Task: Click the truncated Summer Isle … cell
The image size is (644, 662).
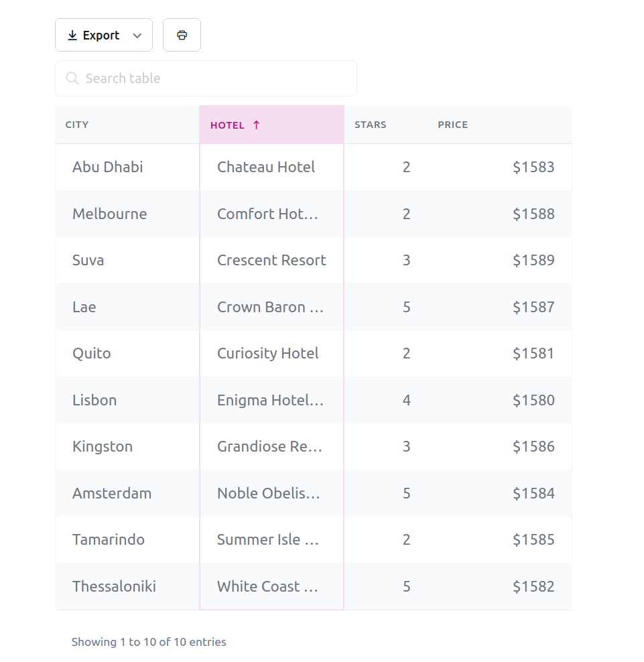Action: [x=271, y=539]
